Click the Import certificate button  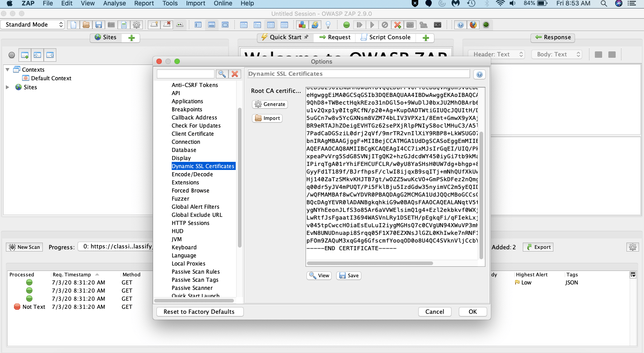pyautogui.click(x=267, y=118)
